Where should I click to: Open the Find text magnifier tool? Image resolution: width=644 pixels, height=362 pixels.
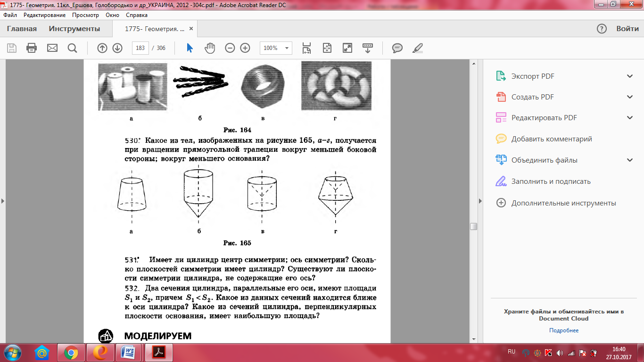[x=72, y=48]
